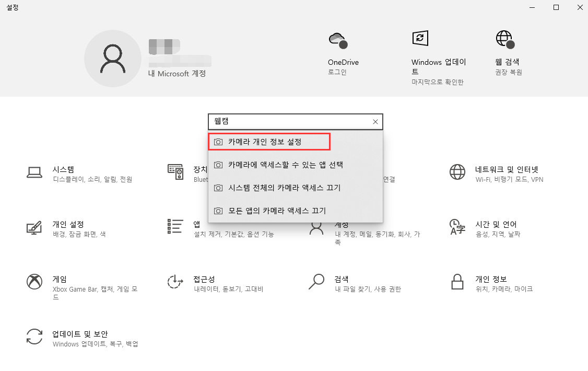Select the 시간 및 언어 icon

457,227
